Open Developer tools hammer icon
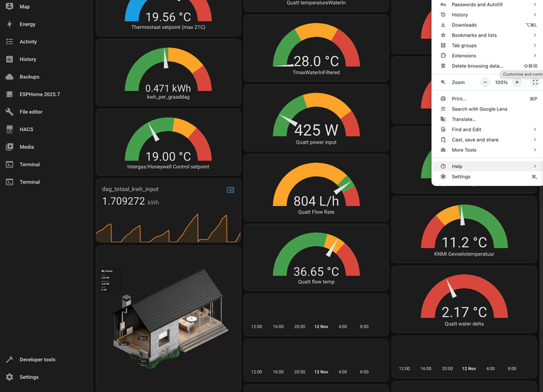The image size is (543, 392). click(x=10, y=359)
